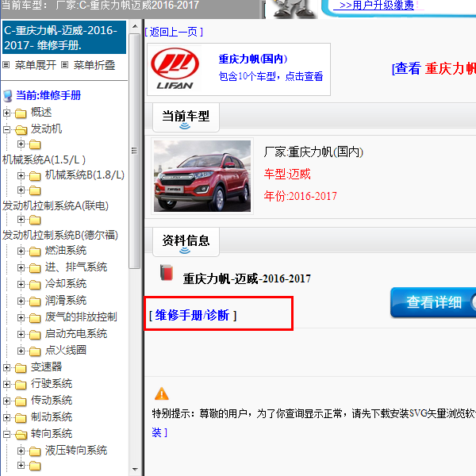The image size is (476, 476).
Task: Click the 菜单展开 text
Action: click(x=36, y=65)
